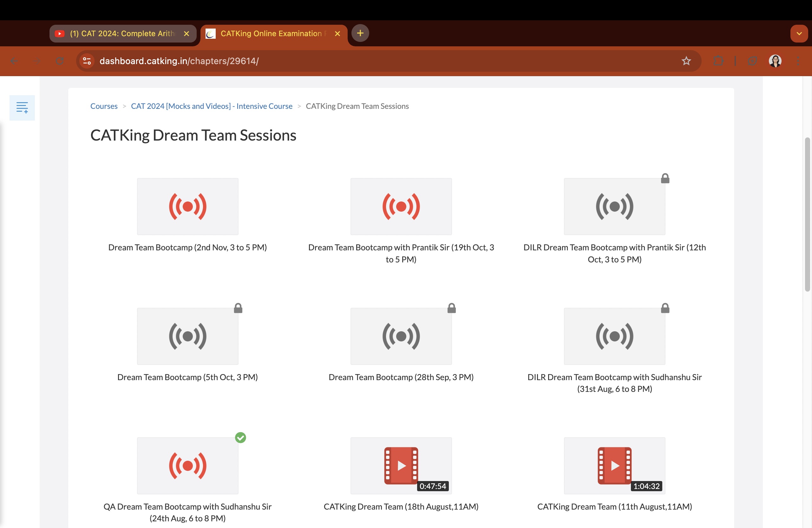812x528 pixels.
Task: Open locked Bootcamp 5th Oct session thumbnail
Action: [188, 336]
